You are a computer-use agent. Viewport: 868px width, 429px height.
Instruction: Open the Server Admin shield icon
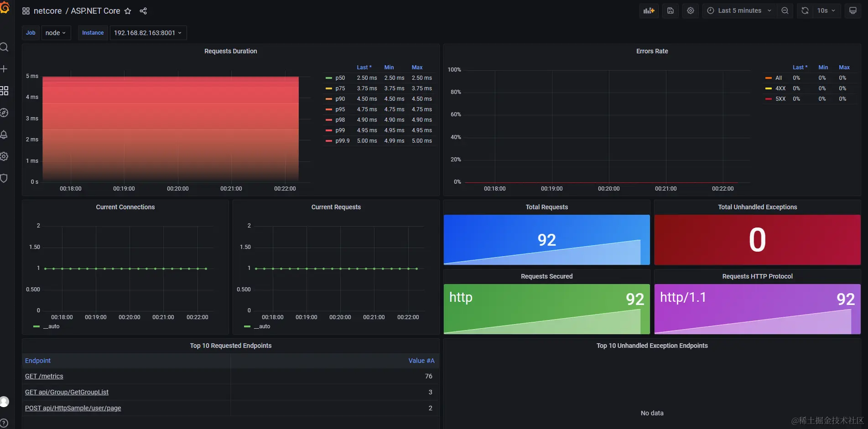(4, 178)
